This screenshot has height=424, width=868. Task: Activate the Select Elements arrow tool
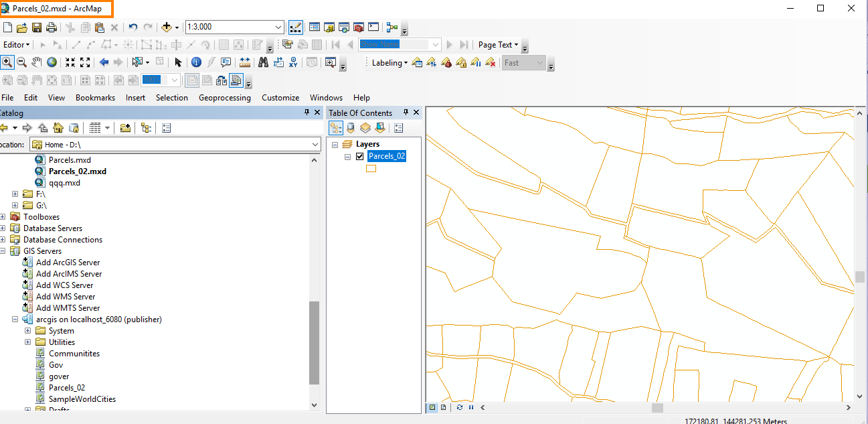click(x=178, y=62)
